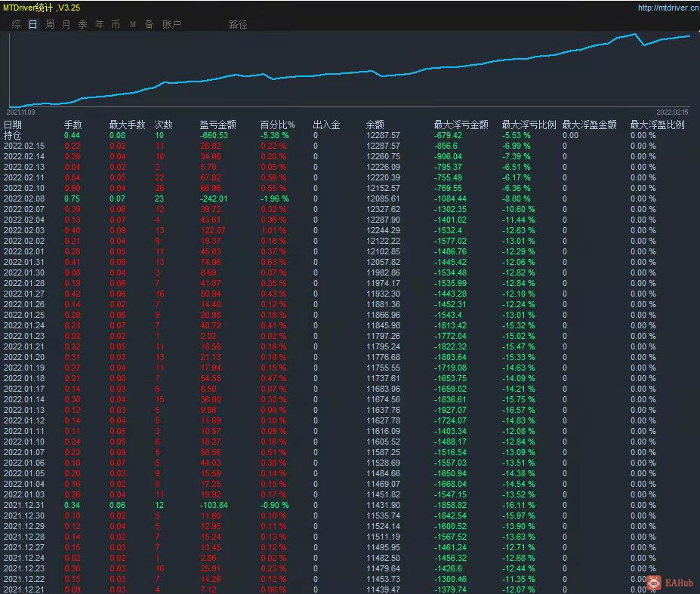The image size is (700, 594).
Task: Click the 持仓 row label
Action: coord(13,135)
